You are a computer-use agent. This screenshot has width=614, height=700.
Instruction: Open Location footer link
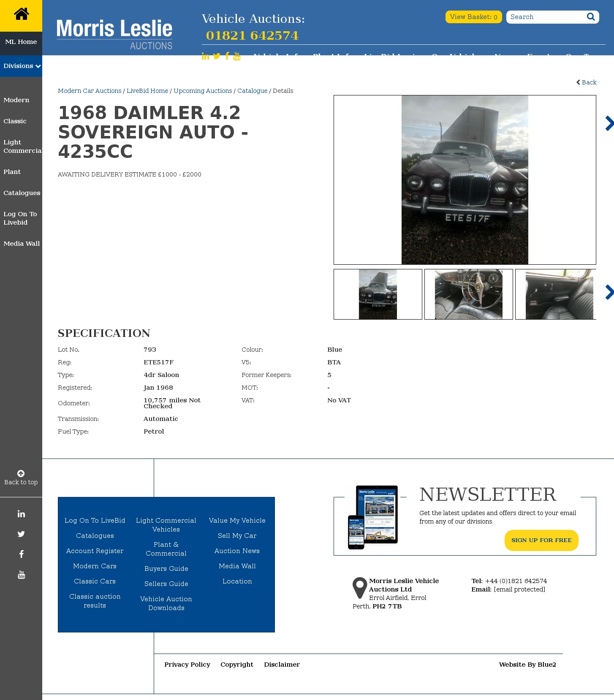click(237, 581)
